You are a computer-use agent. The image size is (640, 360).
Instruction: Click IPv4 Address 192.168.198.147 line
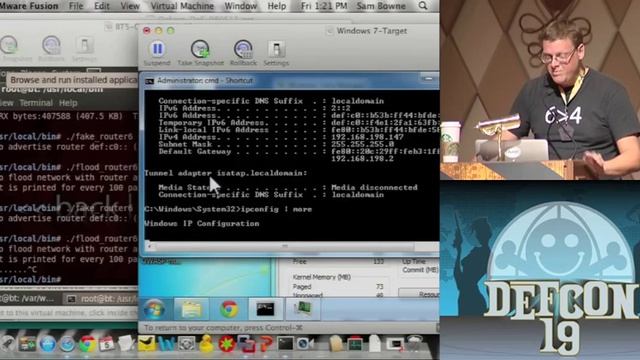tap(281, 137)
